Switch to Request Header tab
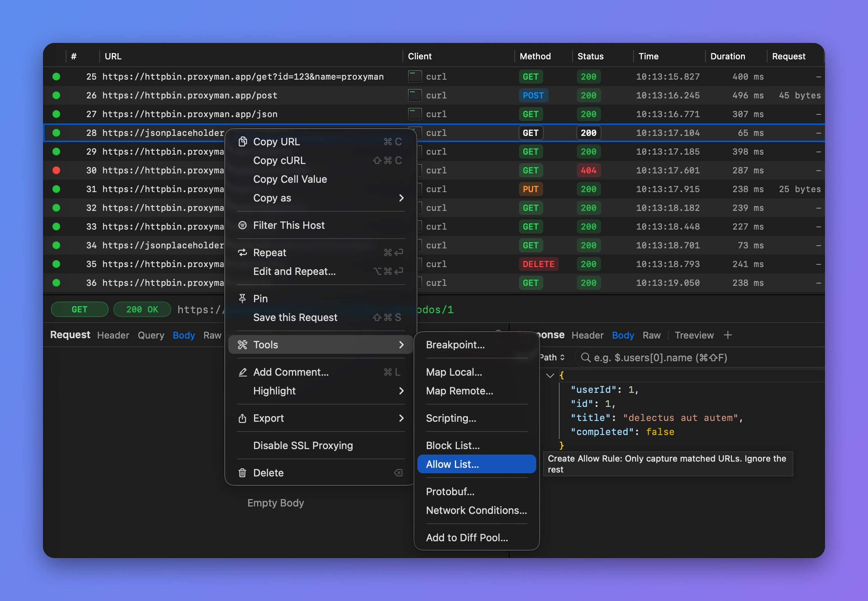868x601 pixels. (113, 335)
